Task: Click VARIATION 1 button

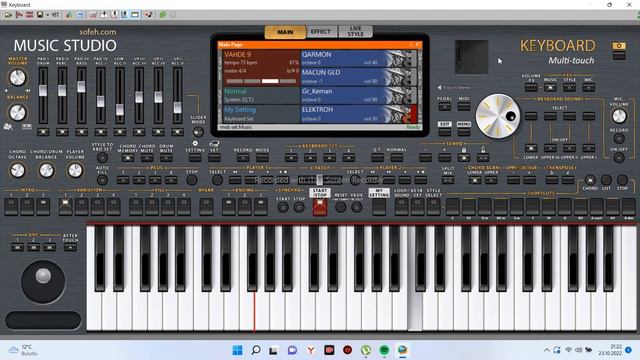Action: click(x=65, y=207)
